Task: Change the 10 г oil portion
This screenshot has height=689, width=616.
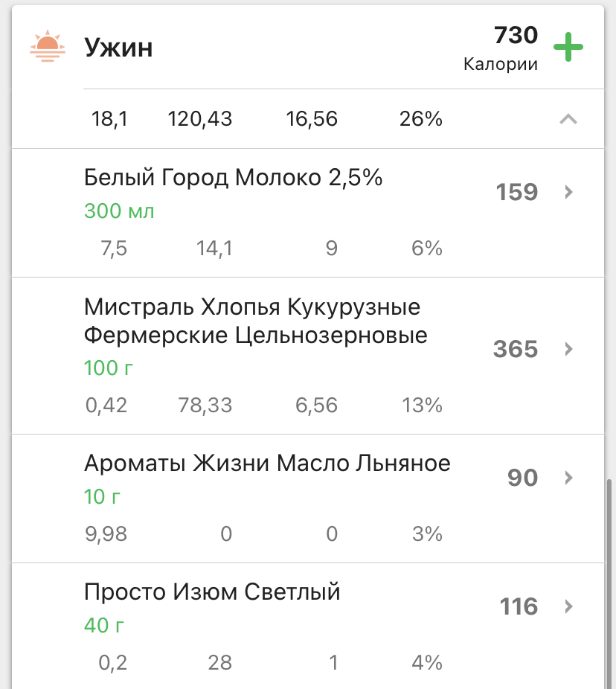Action: point(102,496)
